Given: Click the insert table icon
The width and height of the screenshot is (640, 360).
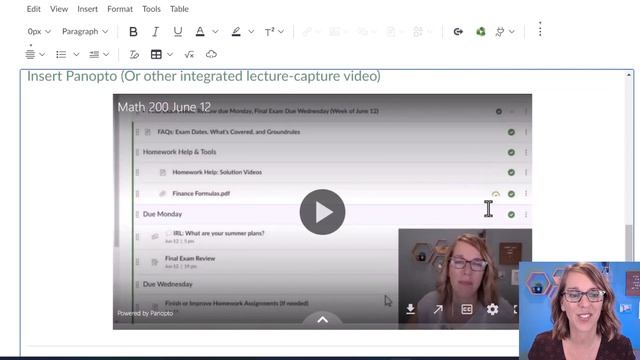Looking at the screenshot, I should click(156, 54).
